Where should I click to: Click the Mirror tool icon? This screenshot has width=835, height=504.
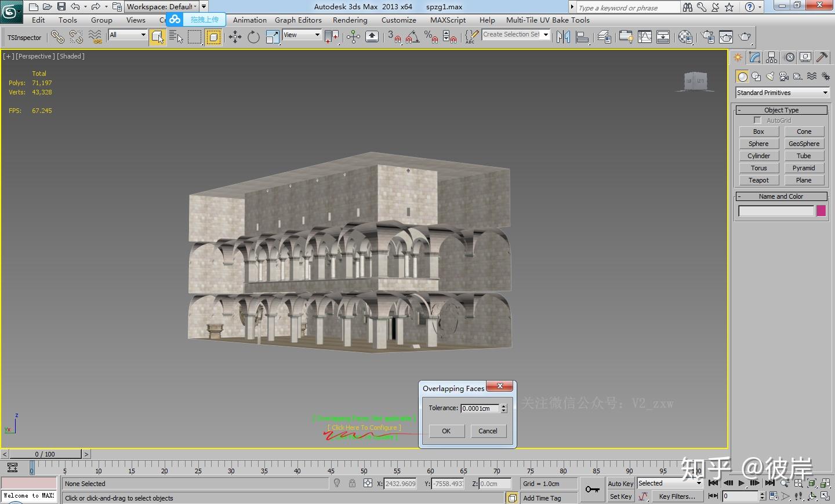tap(562, 38)
